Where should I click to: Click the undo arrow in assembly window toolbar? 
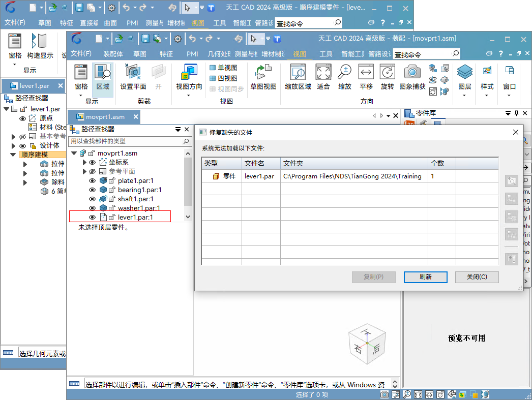(192, 39)
